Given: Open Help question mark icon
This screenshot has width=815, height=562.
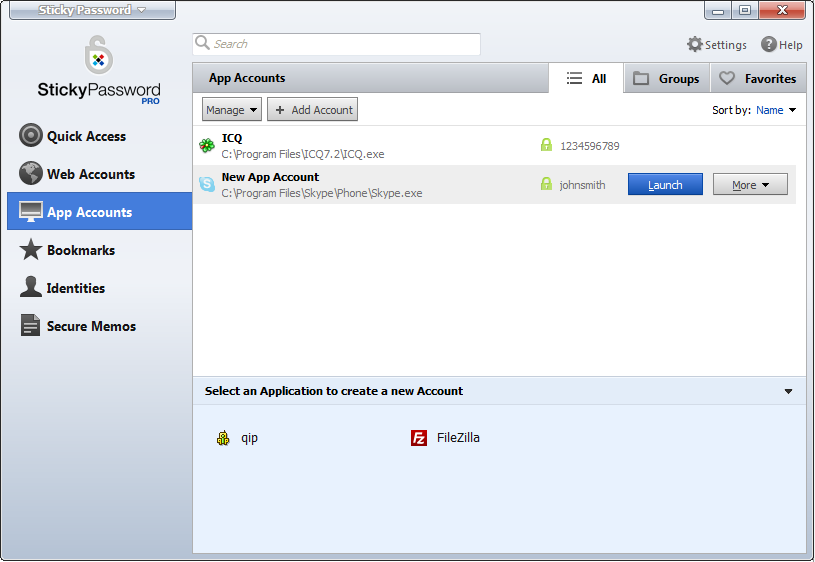Looking at the screenshot, I should click(769, 44).
